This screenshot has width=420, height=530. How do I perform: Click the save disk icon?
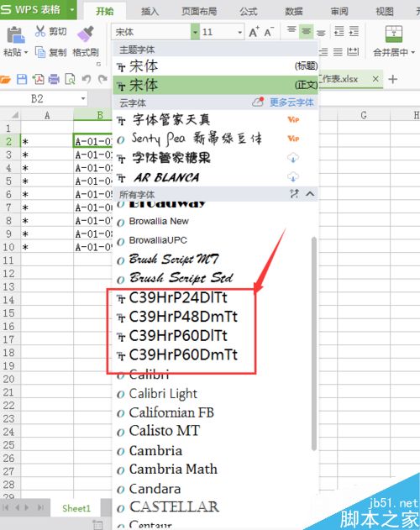tap(22, 79)
